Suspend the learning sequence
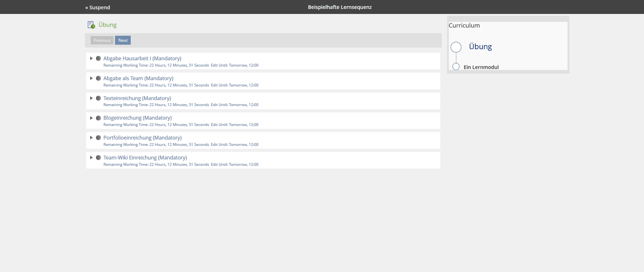Viewport: 644px width, 272px height. point(98,7)
